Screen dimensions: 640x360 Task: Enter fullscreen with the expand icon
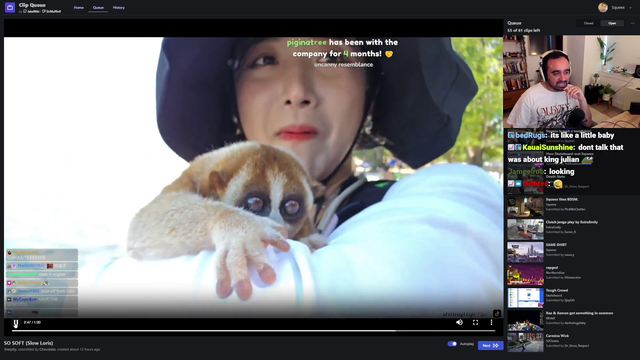(476, 322)
